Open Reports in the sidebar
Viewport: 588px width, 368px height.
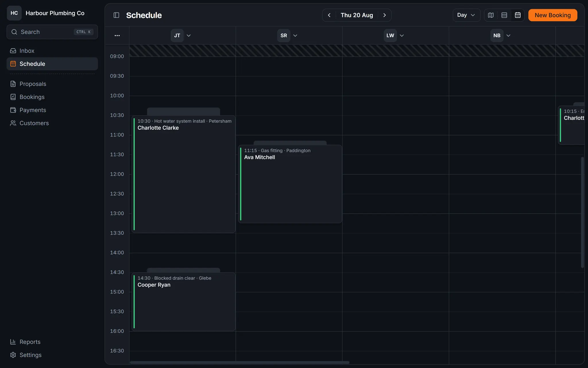(x=52, y=342)
